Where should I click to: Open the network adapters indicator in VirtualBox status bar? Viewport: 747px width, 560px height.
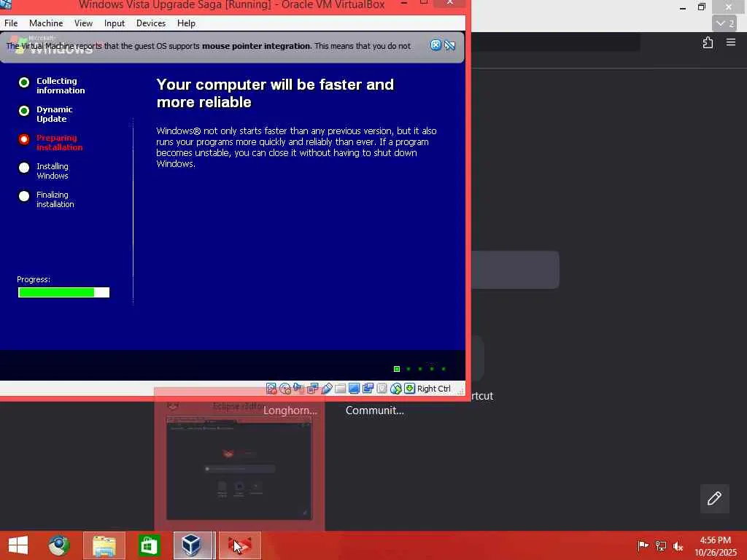(312, 389)
